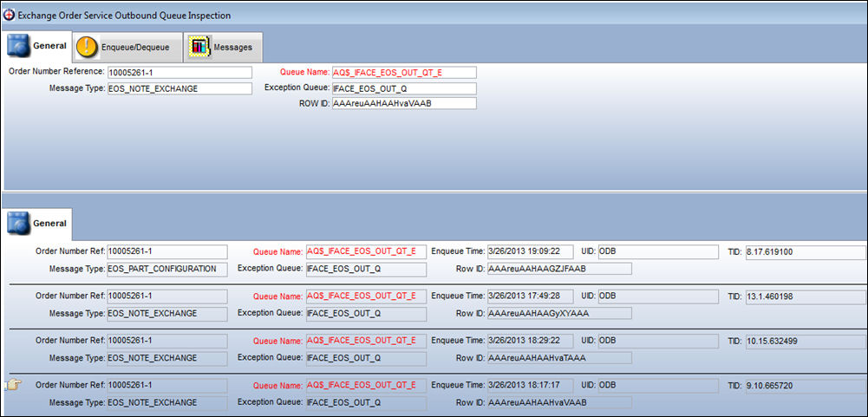Screen dimensions: 868x417
Task: Click Order Number Ref field in 17:49:28 record
Action: point(166,296)
